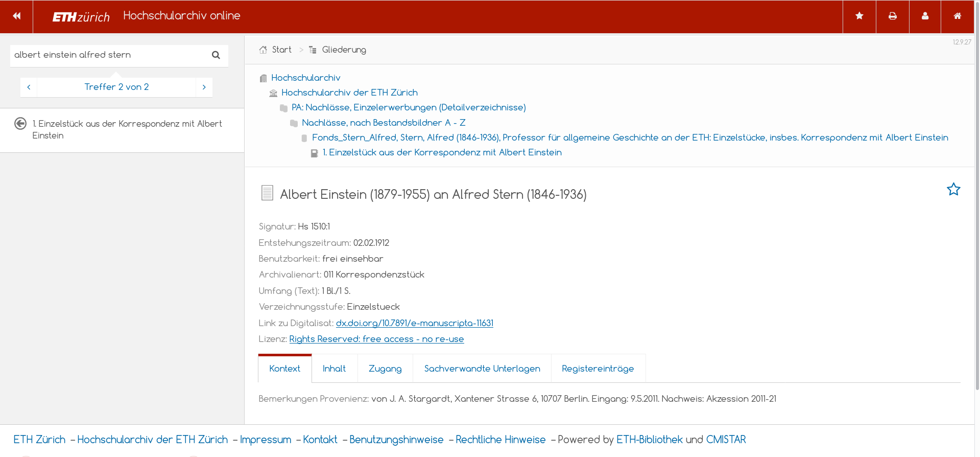
Task: Bookmark this record with the star outline
Action: click(x=953, y=190)
